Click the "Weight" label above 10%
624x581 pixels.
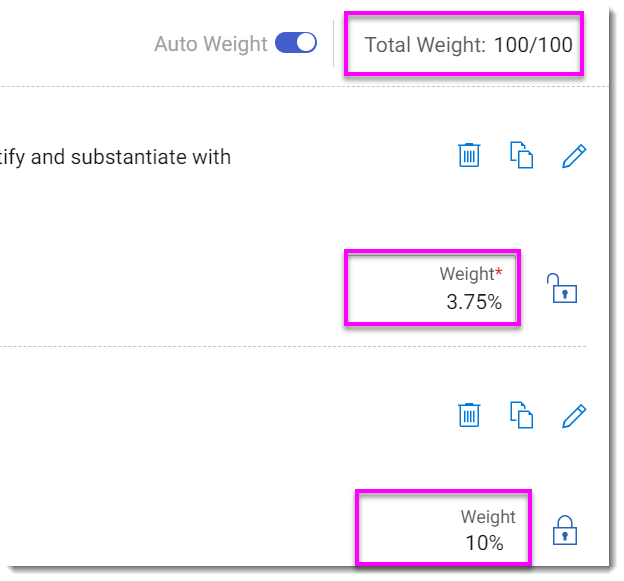488,517
